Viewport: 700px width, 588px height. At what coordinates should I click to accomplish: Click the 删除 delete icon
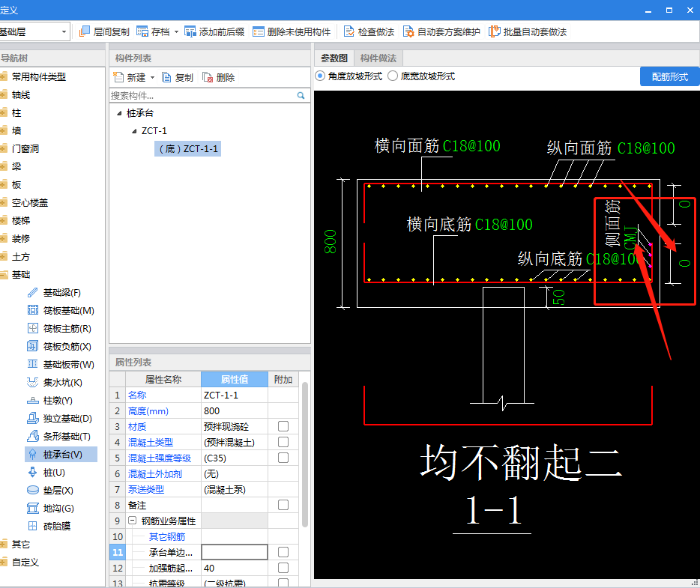click(208, 78)
